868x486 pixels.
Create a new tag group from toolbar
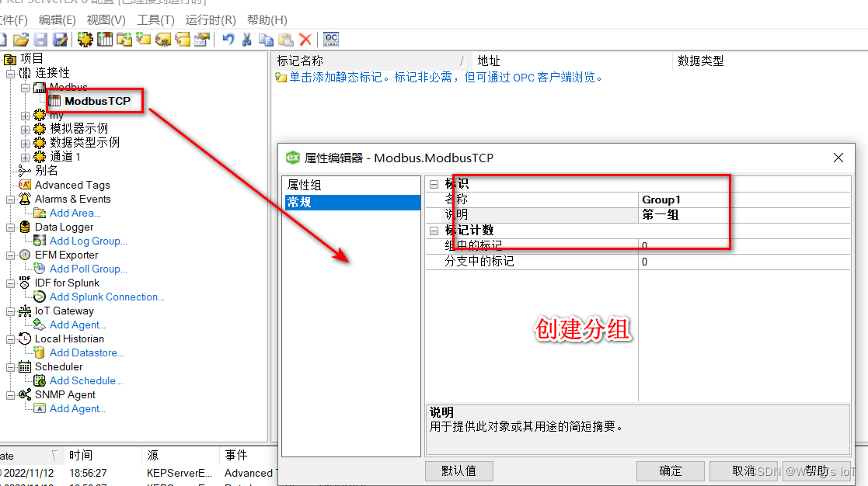[x=124, y=40]
